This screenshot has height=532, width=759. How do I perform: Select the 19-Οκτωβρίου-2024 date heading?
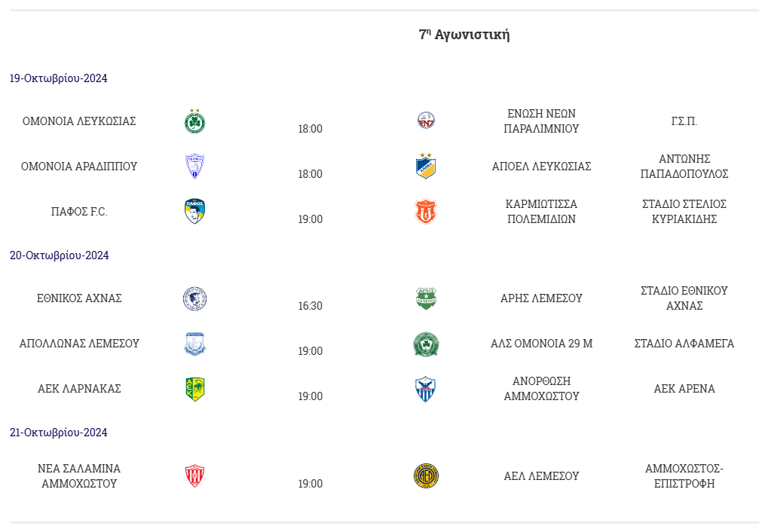(59, 78)
